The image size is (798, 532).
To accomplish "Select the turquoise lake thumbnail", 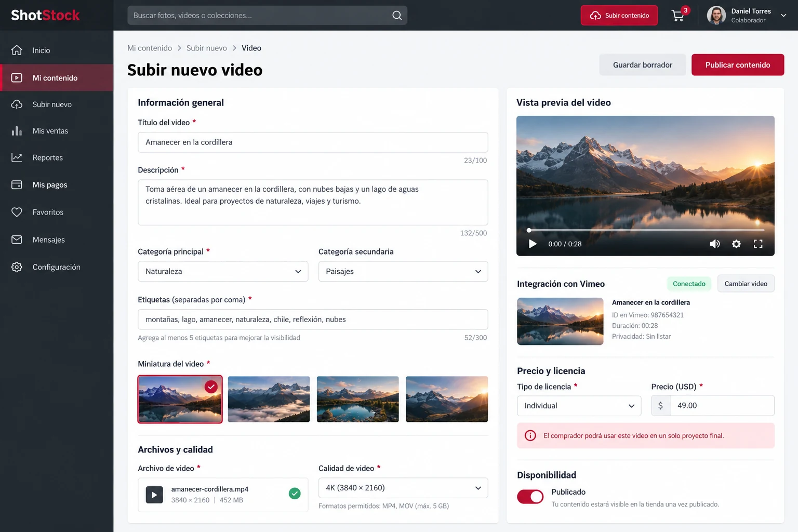I will [x=358, y=399].
